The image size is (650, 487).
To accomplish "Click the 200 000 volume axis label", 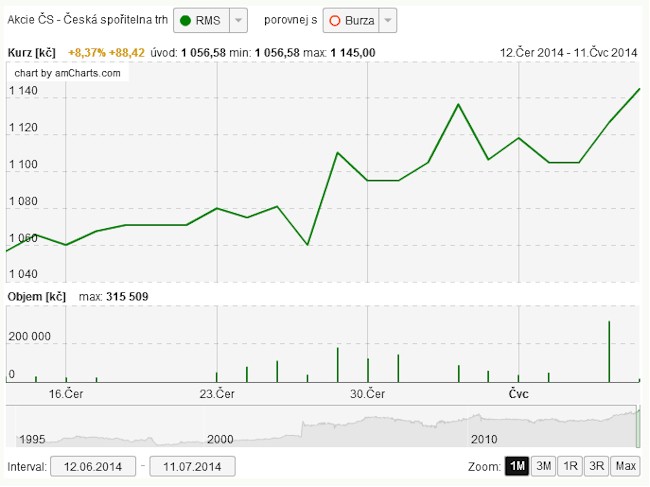I will (29, 336).
